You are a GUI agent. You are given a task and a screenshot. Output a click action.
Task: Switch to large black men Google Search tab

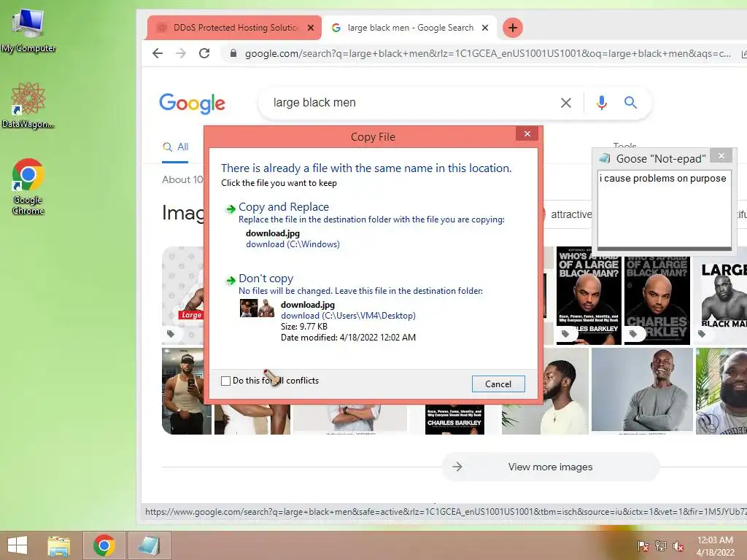click(409, 28)
